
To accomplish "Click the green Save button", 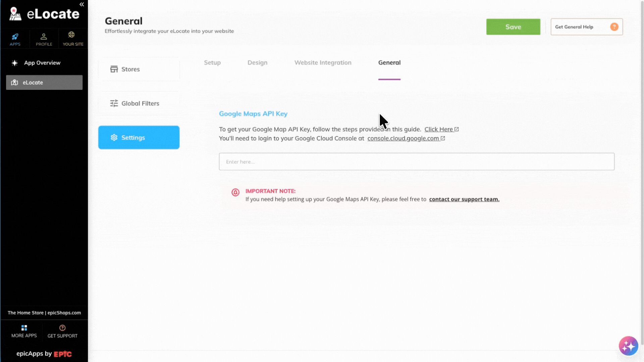I will point(513,27).
